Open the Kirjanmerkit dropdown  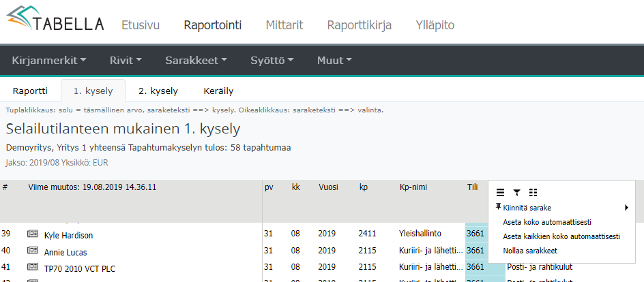pos(49,61)
